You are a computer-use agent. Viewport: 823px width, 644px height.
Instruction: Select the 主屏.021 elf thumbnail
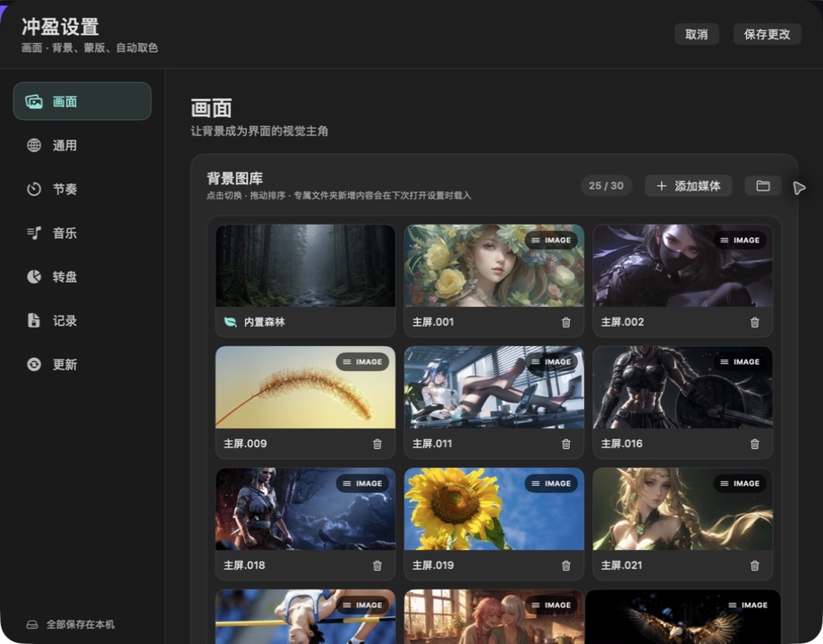683,509
